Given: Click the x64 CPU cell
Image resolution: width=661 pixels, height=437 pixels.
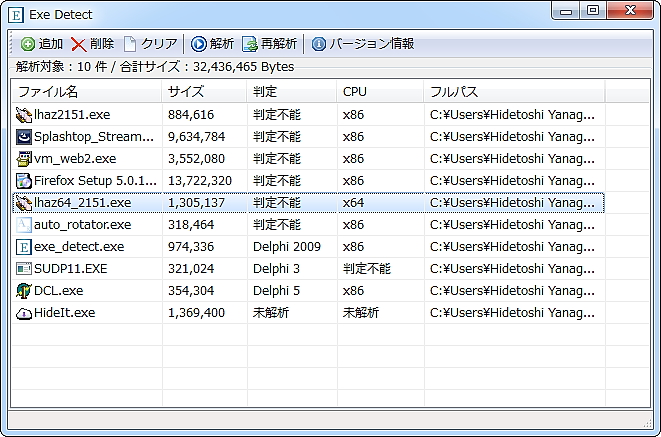Looking at the screenshot, I should point(353,203).
